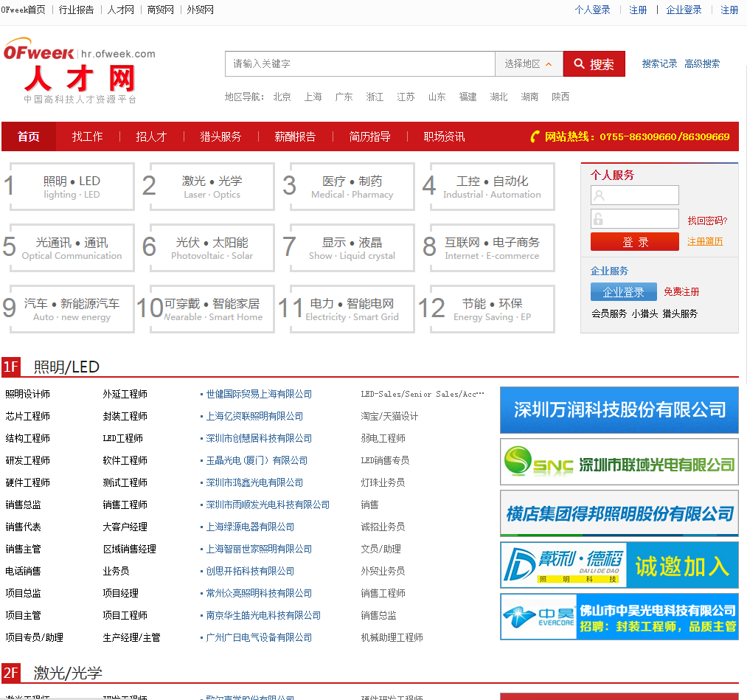Click the 找回密码? link
The height and width of the screenshot is (700, 747).
click(707, 221)
